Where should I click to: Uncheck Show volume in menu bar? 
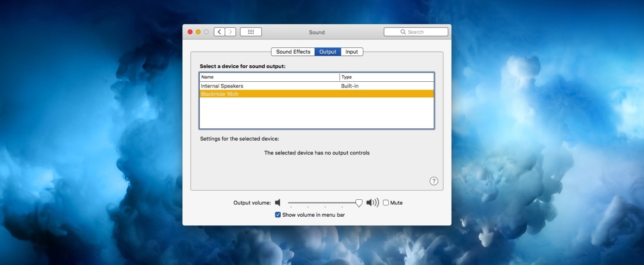point(278,215)
